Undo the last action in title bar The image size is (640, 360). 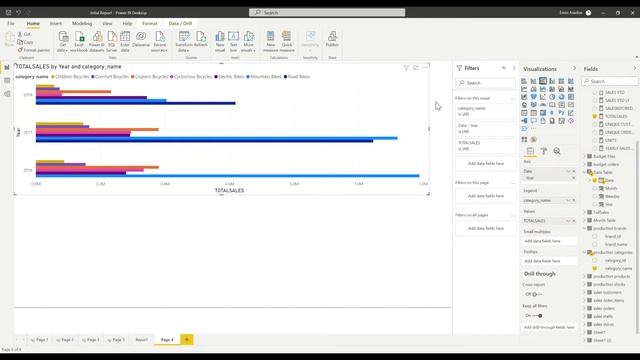tap(18, 13)
